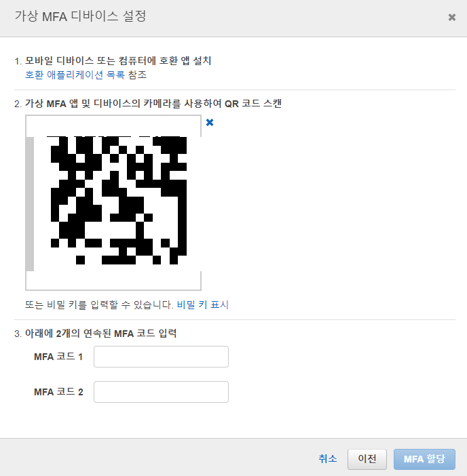The image size is (467, 476).
Task: Focus the MFA 코드 1 input field
Action: tap(161, 357)
